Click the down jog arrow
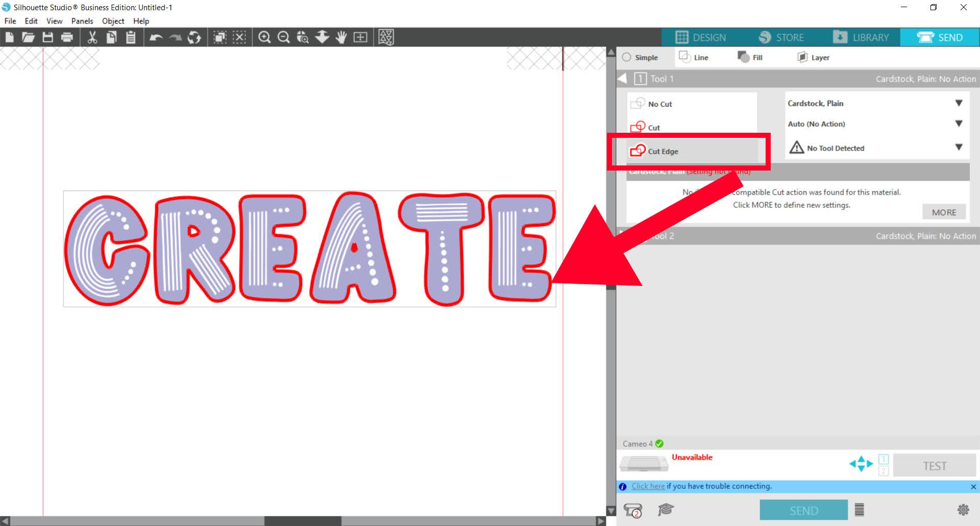The width and height of the screenshot is (980, 526). pos(861,469)
